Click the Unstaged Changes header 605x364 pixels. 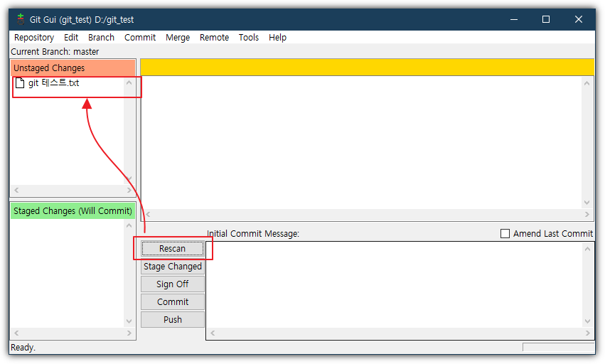tap(73, 68)
